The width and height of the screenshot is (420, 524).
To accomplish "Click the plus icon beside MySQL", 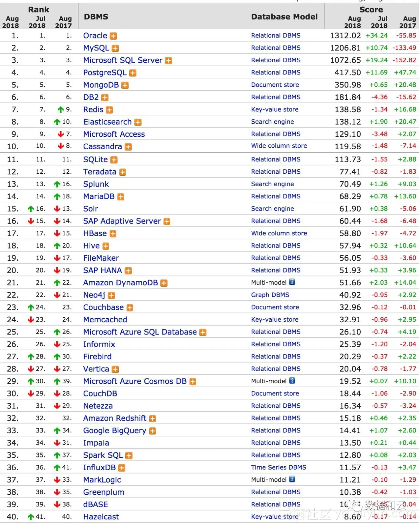I will coord(115,49).
